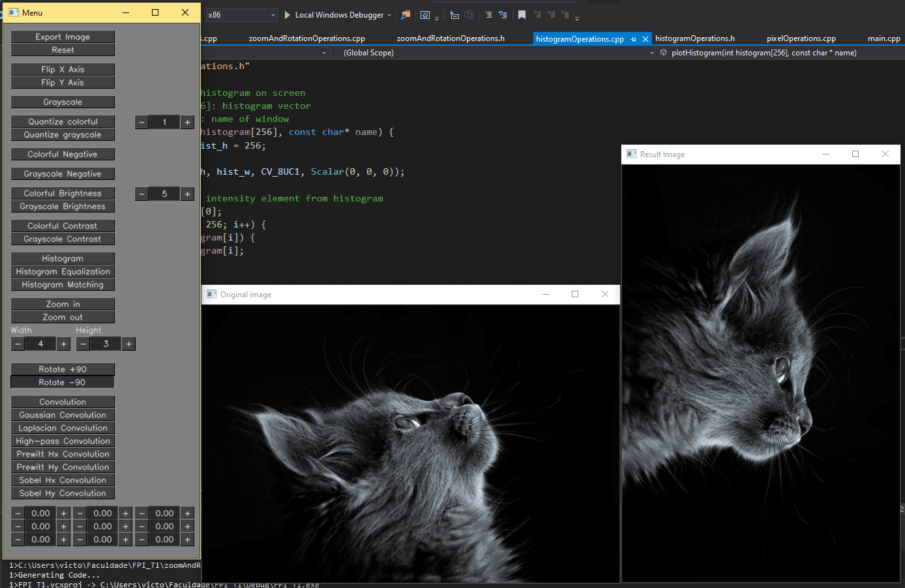
Task: Go to previous bookmark icon
Action: (537, 14)
